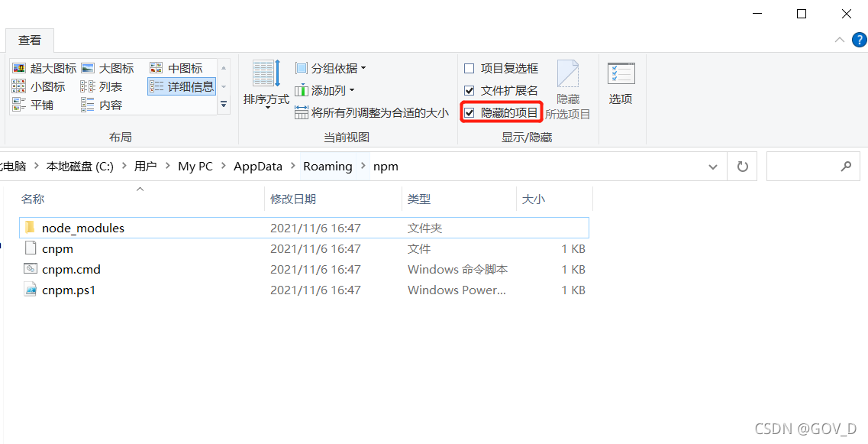
Task: Expand the layout gallery more arrow
Action: [x=224, y=104]
